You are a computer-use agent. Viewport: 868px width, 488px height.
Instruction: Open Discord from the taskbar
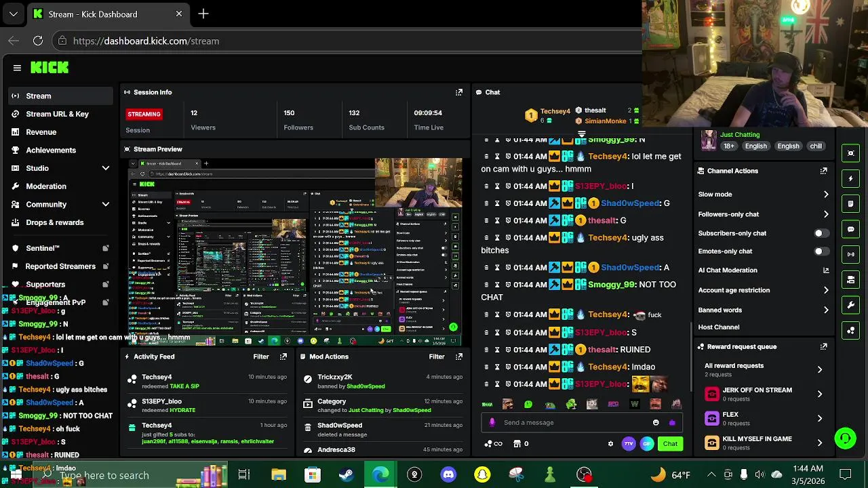pos(448,474)
